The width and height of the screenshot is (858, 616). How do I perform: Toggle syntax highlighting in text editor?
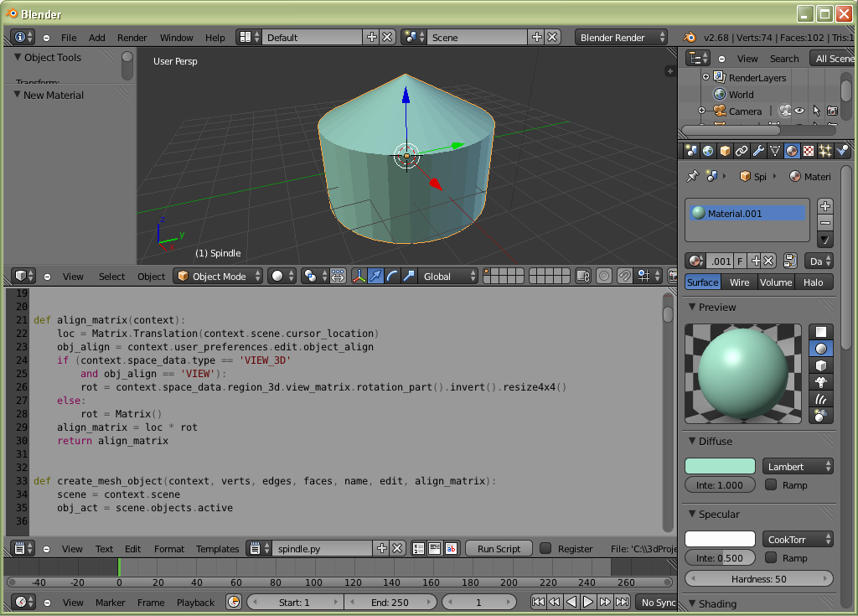pyautogui.click(x=451, y=548)
